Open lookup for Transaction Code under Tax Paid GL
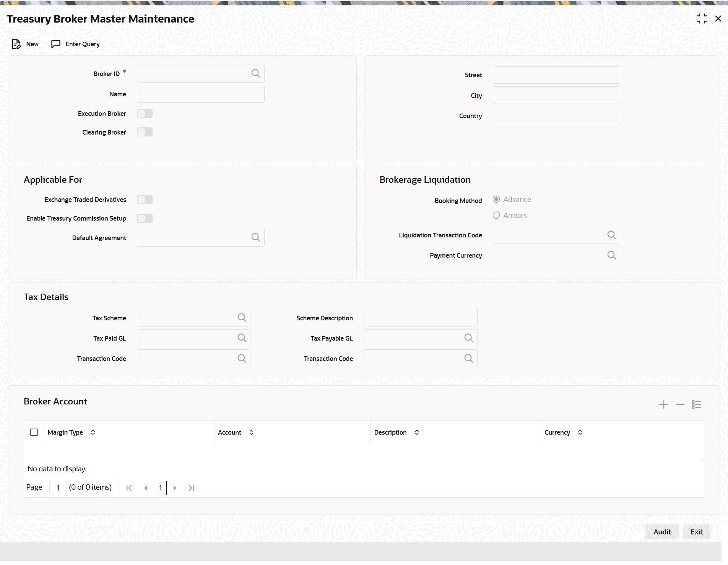 coord(242,359)
